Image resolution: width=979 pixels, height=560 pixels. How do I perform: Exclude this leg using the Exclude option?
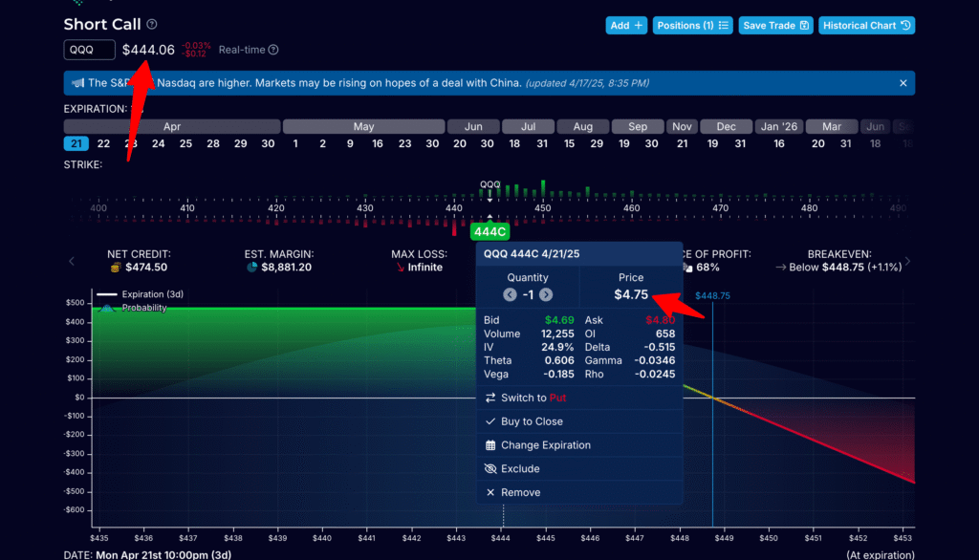point(578,469)
